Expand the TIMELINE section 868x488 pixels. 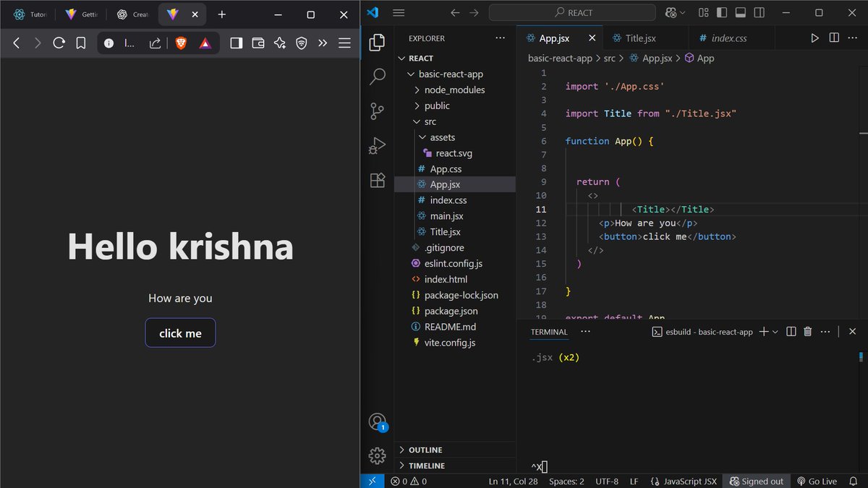pos(455,466)
